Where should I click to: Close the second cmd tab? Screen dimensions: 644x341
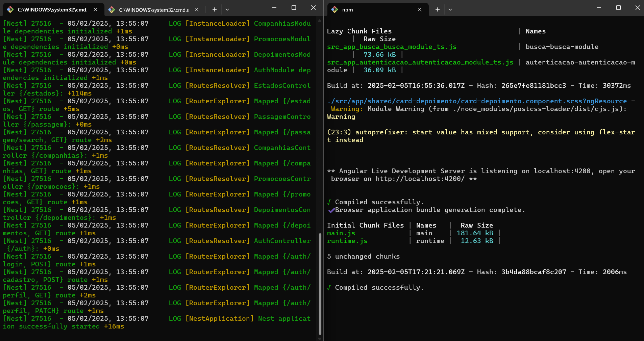pos(197,9)
